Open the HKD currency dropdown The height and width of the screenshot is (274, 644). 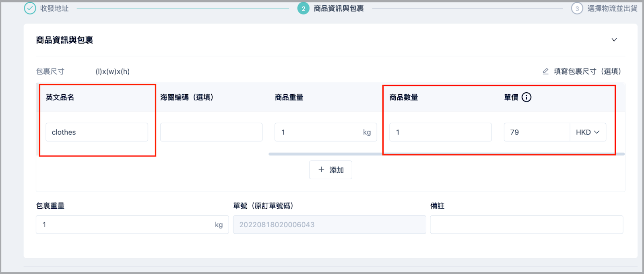pyautogui.click(x=588, y=132)
